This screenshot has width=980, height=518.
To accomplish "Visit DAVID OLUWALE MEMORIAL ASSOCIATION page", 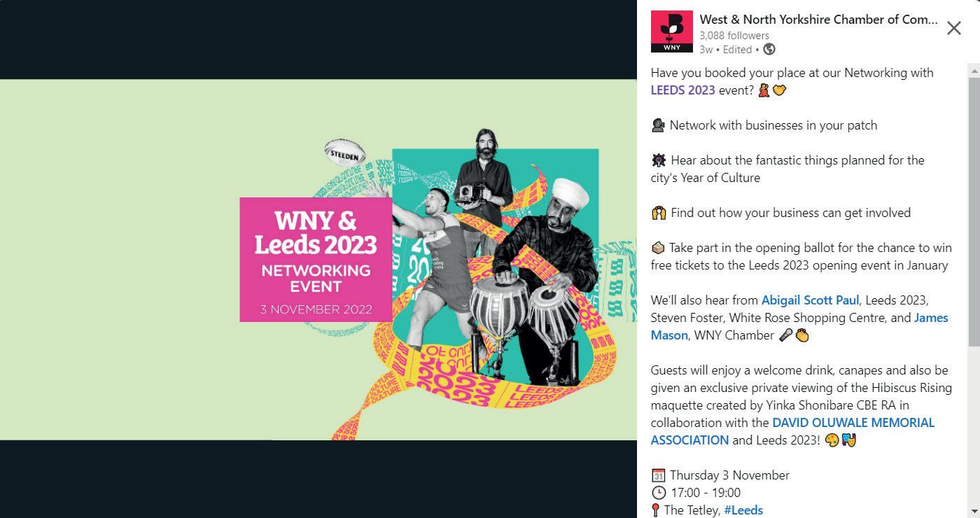I will (792, 431).
